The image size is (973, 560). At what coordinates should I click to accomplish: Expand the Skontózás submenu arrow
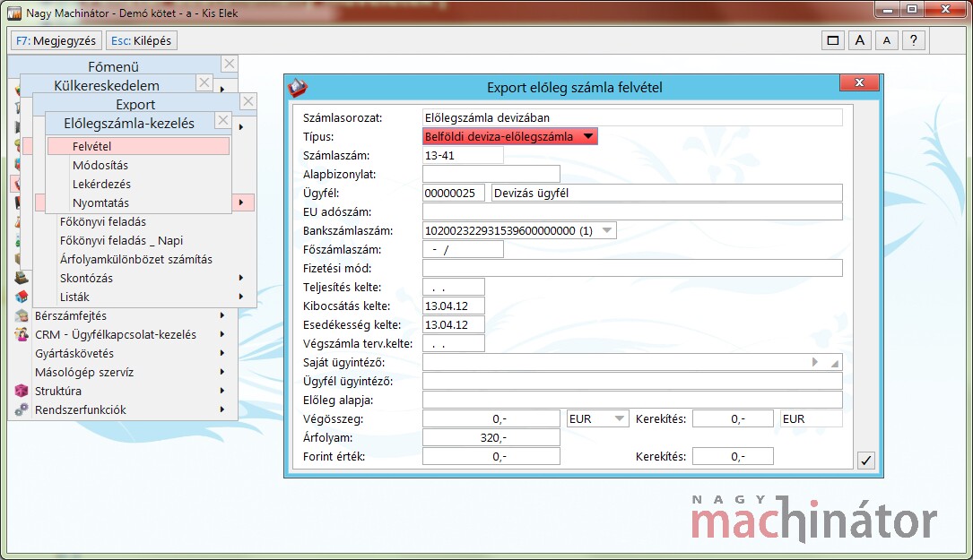tap(240, 278)
